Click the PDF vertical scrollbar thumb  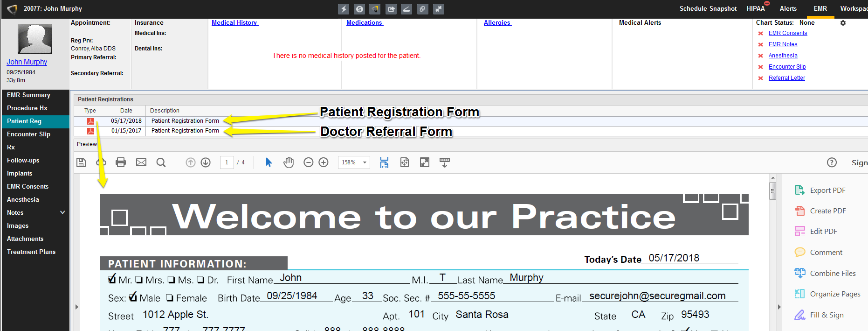772,191
